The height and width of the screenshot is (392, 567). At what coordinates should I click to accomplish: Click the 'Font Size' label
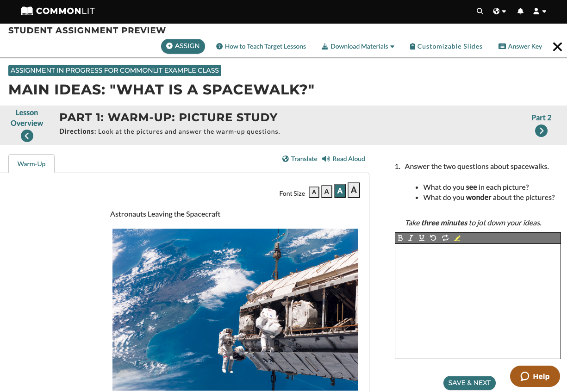(x=292, y=193)
